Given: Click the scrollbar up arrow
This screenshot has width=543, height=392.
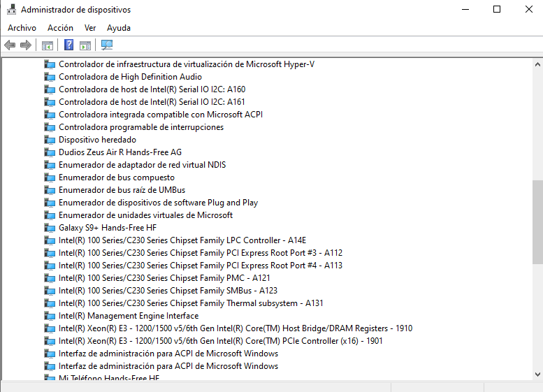Looking at the screenshot, I should pyautogui.click(x=537, y=64).
